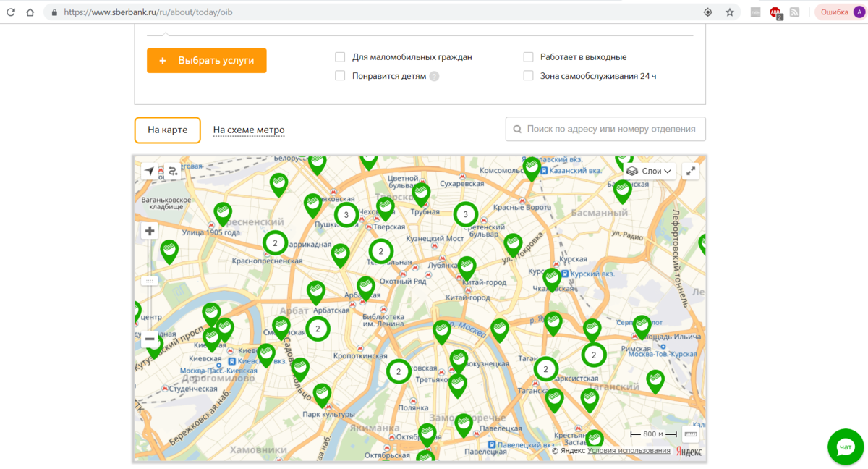The image size is (868, 469).
Task: Click the browser address bar URL
Action: point(148,12)
